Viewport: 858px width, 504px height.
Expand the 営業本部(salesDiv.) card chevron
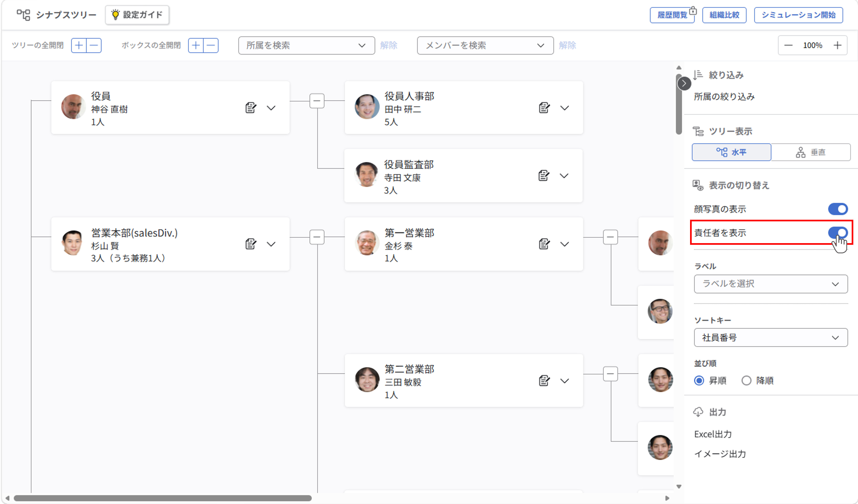[271, 244]
